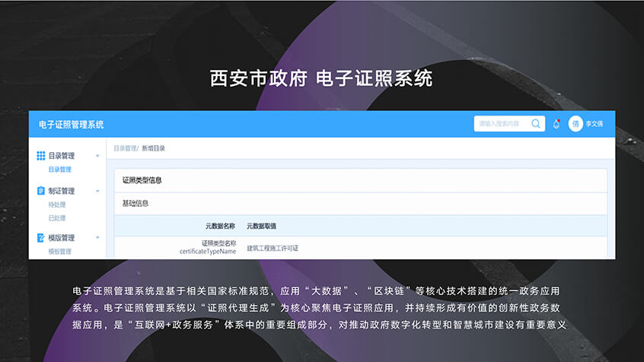644x362 pixels.
Task: Select 目录管理 submenu item in sidebar
Action: [x=59, y=170]
